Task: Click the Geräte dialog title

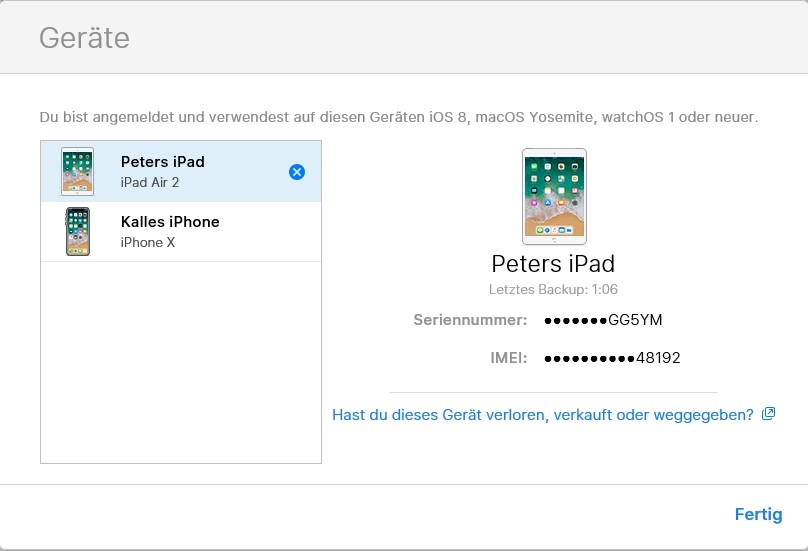Action: pyautogui.click(x=85, y=38)
